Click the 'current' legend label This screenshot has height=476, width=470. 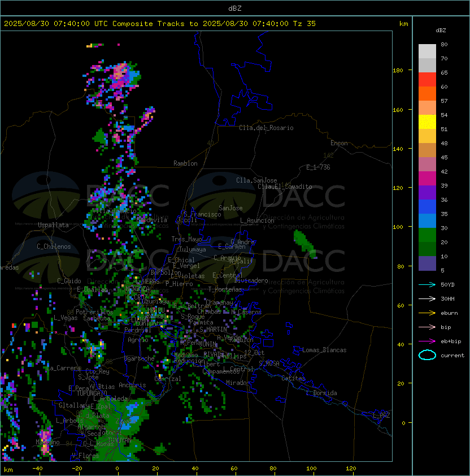click(452, 356)
